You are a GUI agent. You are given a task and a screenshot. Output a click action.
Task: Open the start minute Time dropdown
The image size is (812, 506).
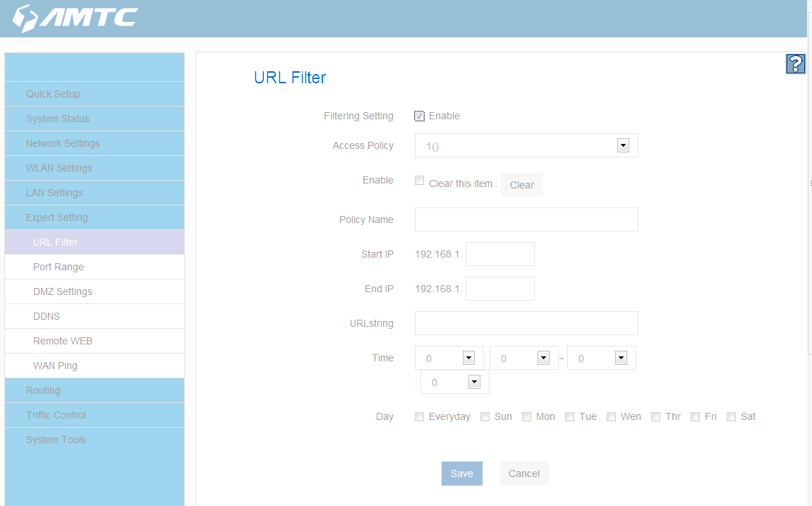point(523,358)
